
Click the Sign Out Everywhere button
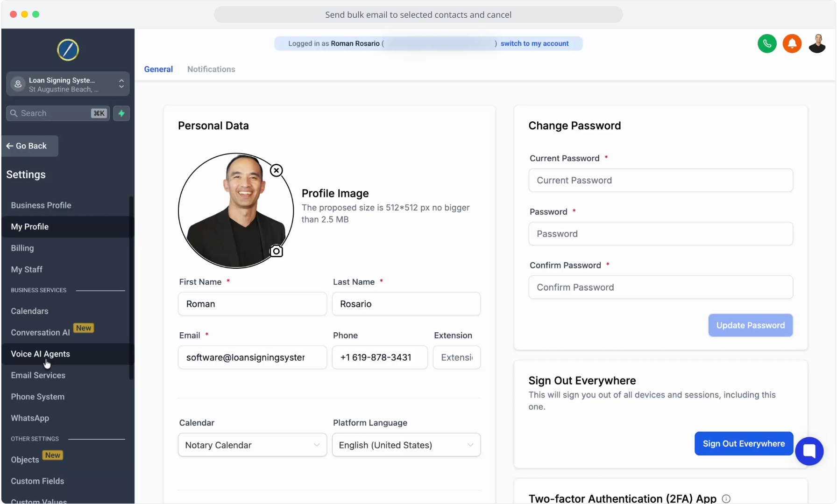(744, 444)
